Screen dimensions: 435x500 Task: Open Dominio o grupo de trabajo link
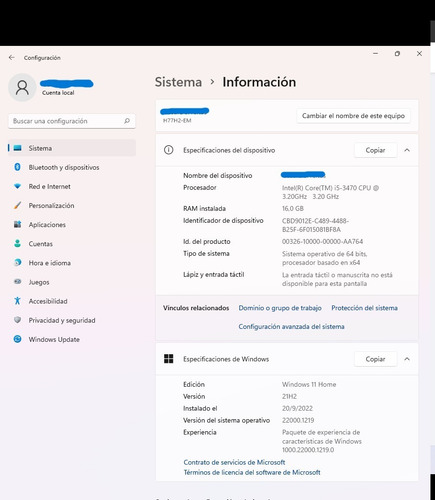(x=280, y=308)
